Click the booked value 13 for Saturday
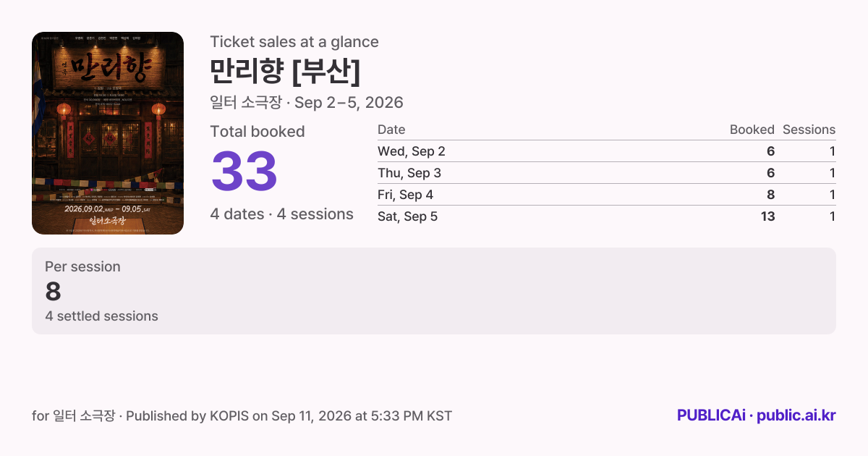Viewport: 868px width, 456px height. [767, 216]
